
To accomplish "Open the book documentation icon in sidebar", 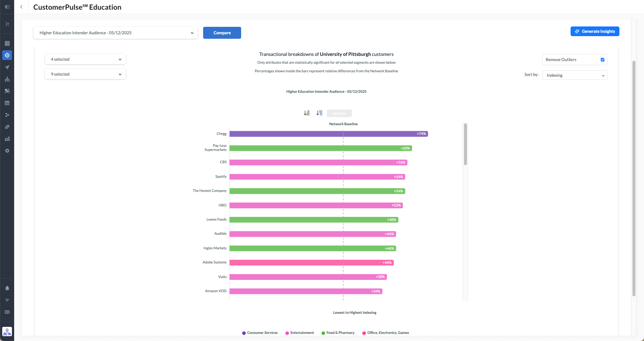I will (7, 312).
